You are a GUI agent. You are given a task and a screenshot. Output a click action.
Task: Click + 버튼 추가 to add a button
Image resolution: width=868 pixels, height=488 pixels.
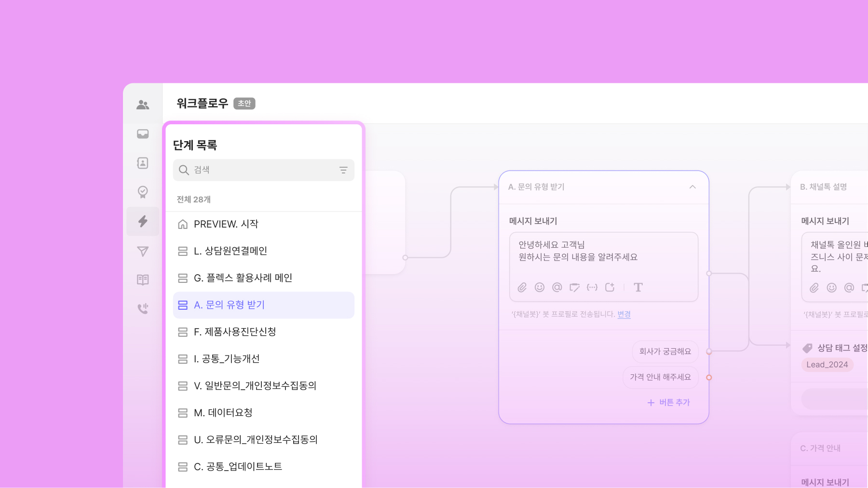(668, 402)
